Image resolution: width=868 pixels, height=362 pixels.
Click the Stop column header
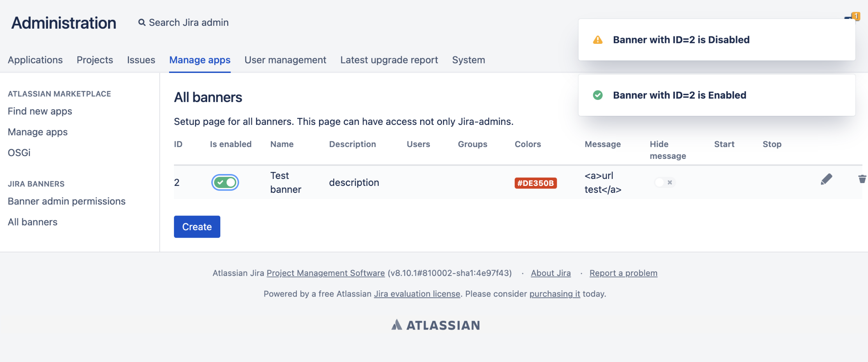click(772, 144)
